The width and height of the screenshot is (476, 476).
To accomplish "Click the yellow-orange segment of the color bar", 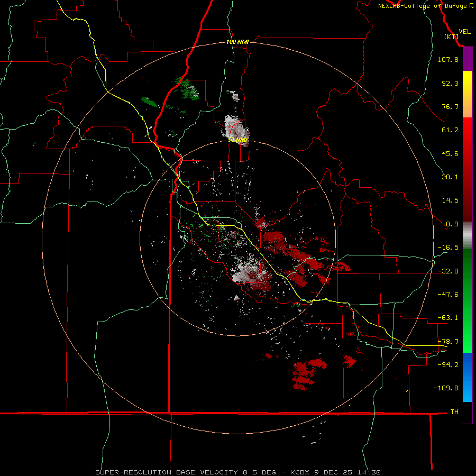I will tap(467, 94).
